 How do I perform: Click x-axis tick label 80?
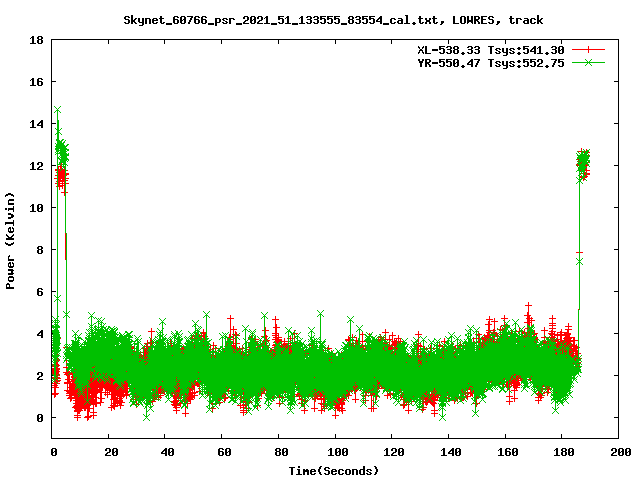tap(281, 452)
